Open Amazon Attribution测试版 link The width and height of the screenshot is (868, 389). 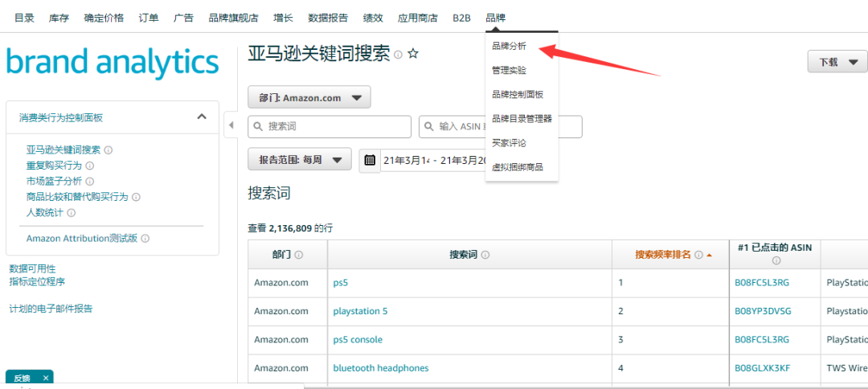point(82,239)
